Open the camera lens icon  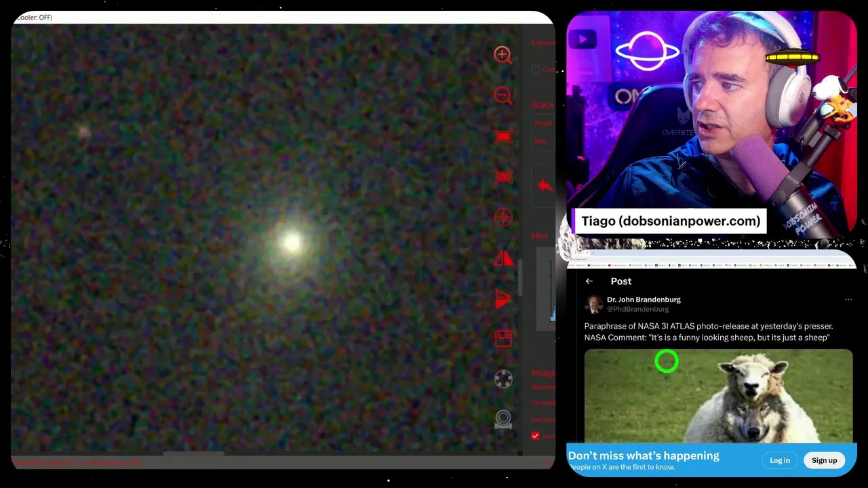pos(503,419)
